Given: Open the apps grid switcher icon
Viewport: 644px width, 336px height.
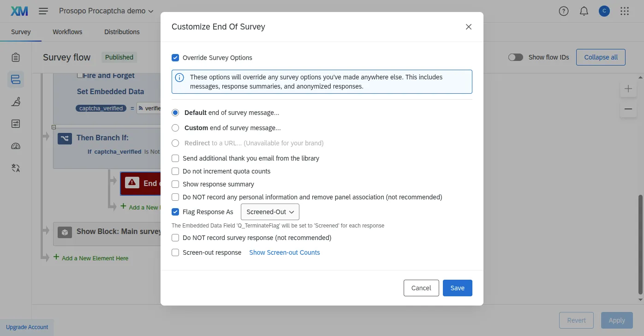Looking at the screenshot, I should (x=625, y=11).
